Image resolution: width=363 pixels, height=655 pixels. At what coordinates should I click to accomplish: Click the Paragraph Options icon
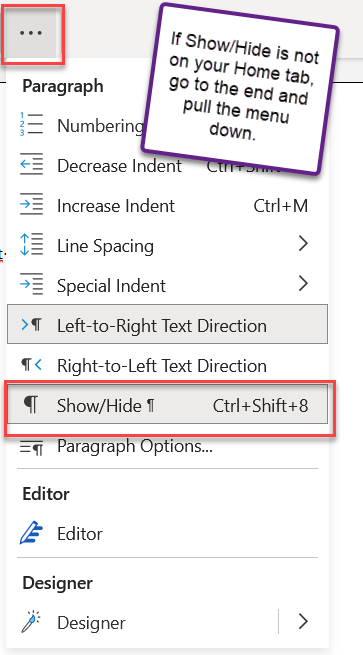pyautogui.click(x=31, y=448)
